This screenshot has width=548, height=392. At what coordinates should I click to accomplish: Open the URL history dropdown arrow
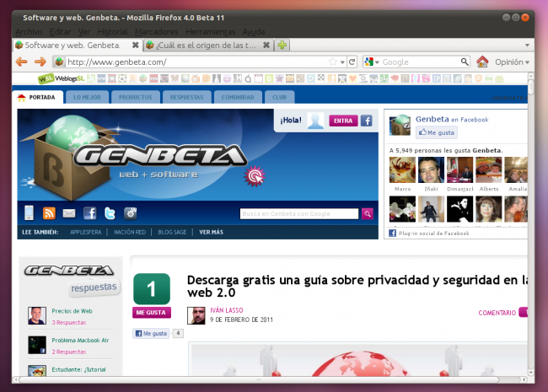point(342,62)
